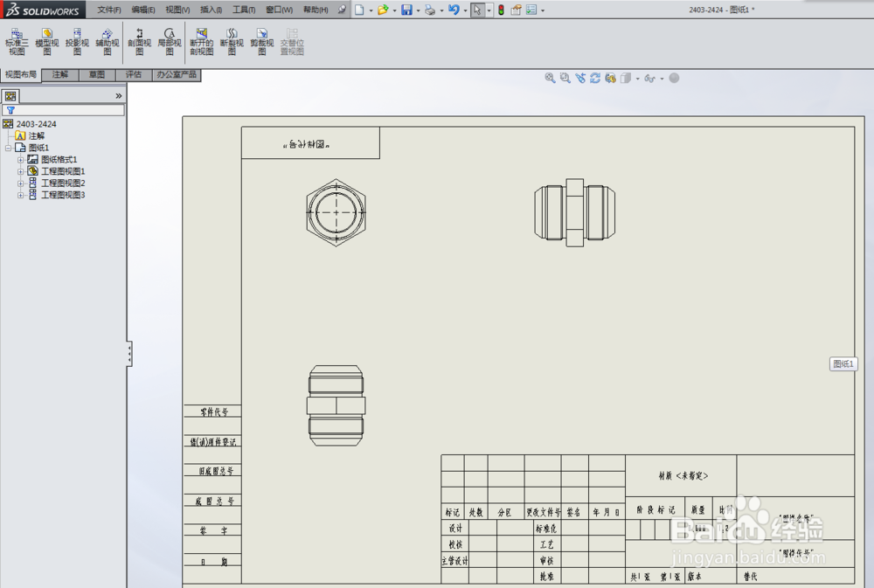This screenshot has width=874, height=588.
Task: Select the Detail View tool (局部视图)
Action: [x=168, y=39]
